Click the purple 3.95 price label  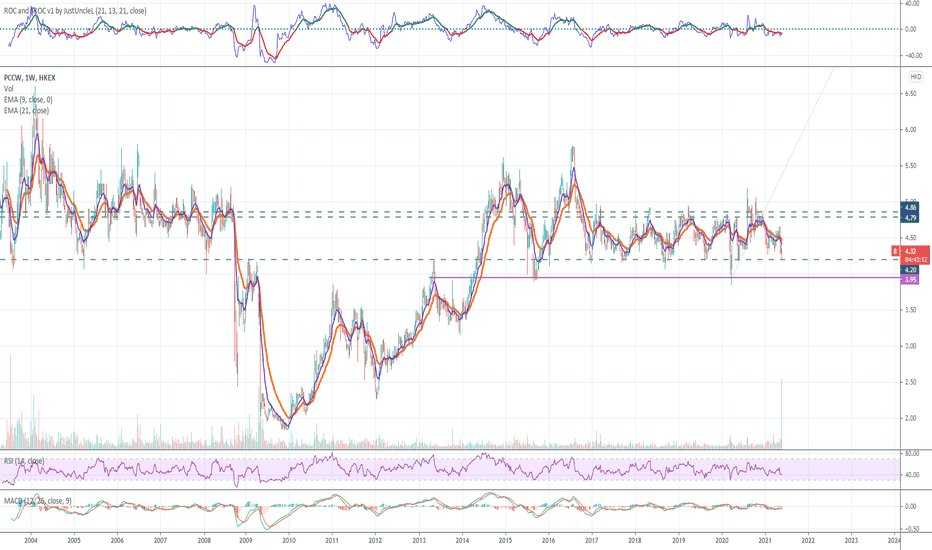(x=910, y=279)
